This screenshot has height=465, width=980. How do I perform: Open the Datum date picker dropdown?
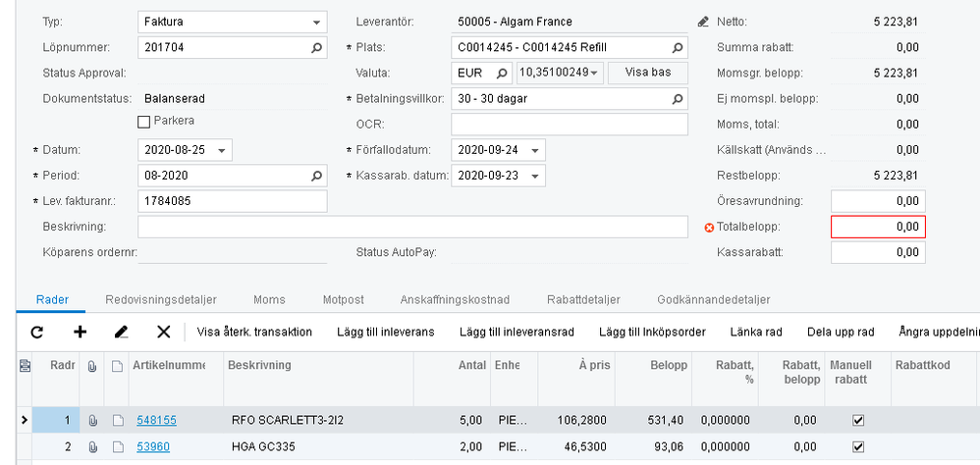[222, 150]
